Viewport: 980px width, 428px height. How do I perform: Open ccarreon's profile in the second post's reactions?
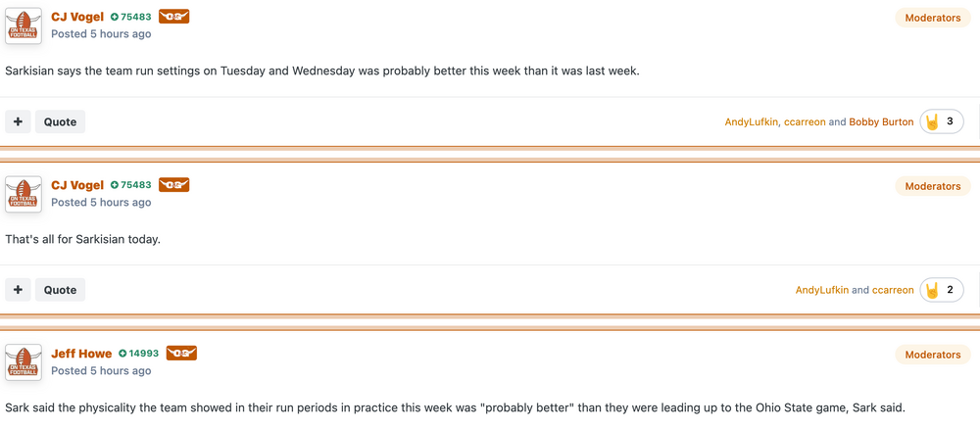tap(893, 291)
